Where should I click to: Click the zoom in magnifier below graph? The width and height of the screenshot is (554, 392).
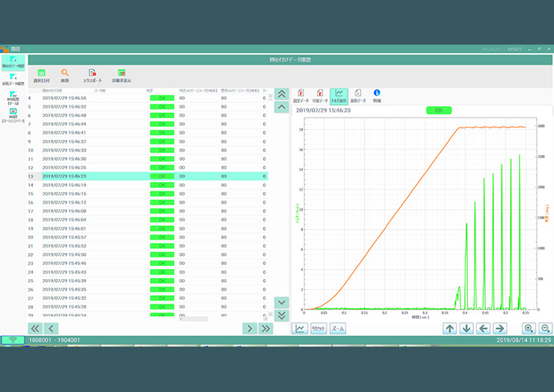click(528, 328)
